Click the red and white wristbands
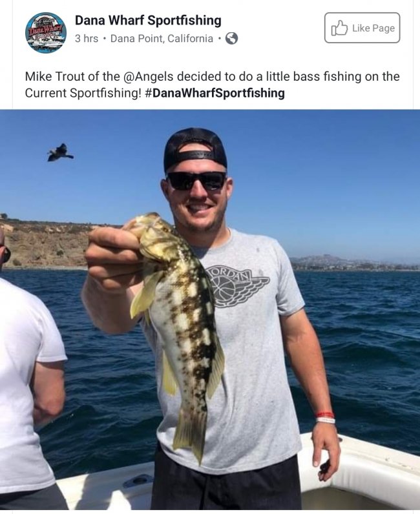 pos(325,417)
